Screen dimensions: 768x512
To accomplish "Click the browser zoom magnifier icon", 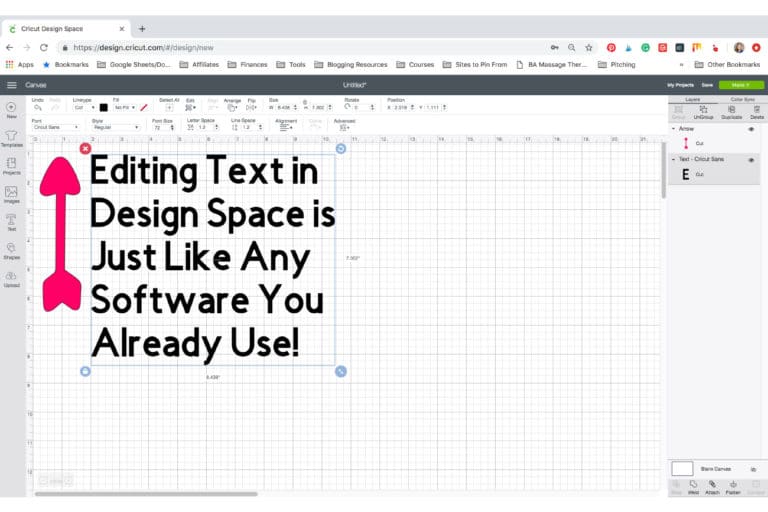I will pos(572,48).
